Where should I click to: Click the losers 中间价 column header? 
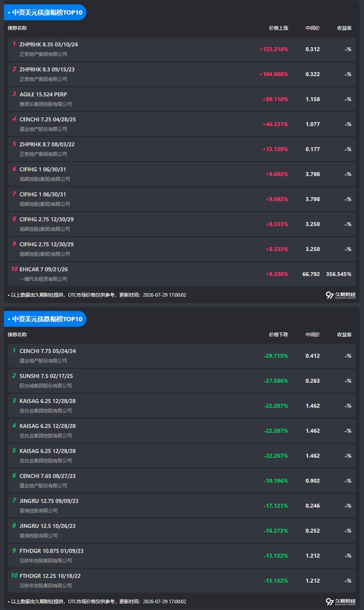pos(313,335)
